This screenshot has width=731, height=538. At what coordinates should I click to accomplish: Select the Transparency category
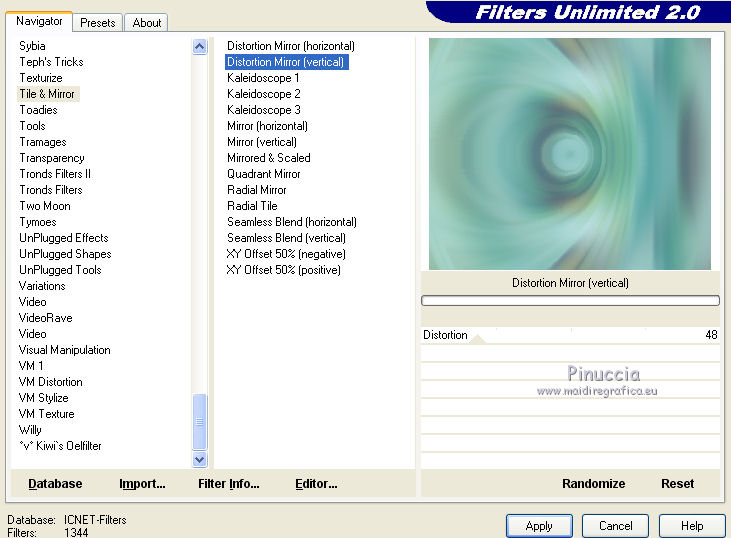point(52,158)
